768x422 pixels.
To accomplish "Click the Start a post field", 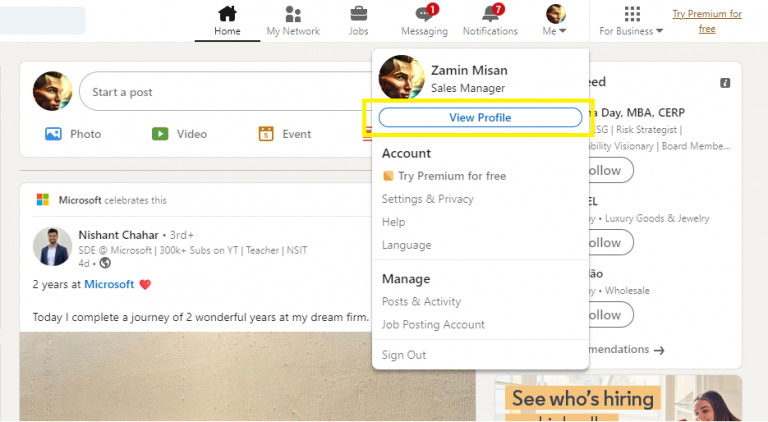I will [225, 92].
